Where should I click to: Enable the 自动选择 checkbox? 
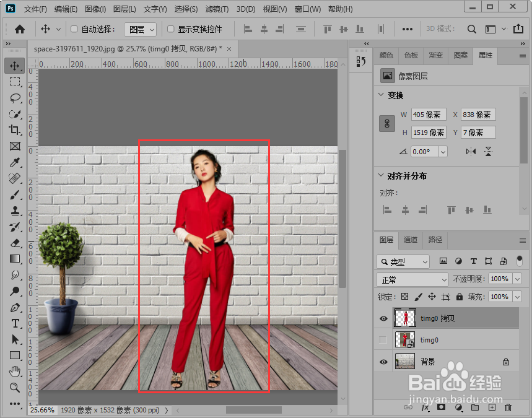click(x=74, y=29)
